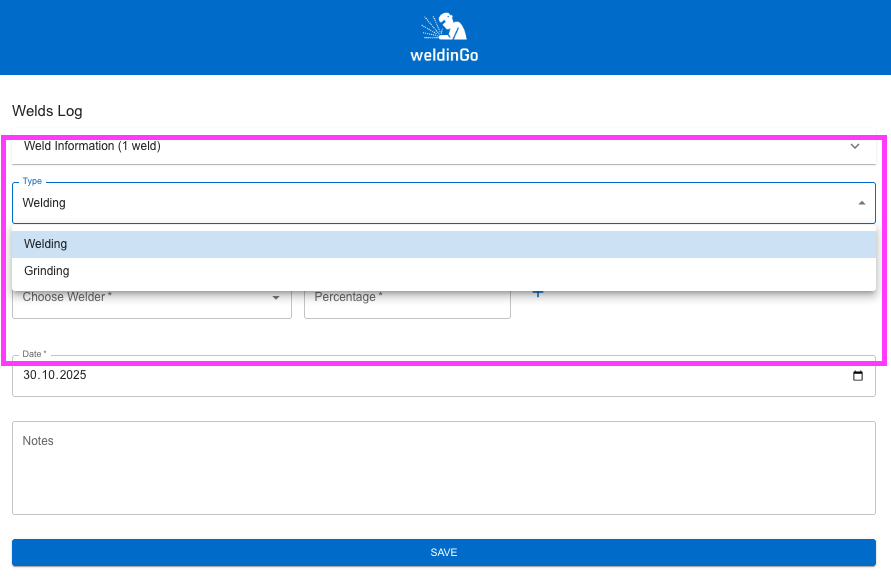Viewport: 891px width, 578px height.
Task: Select the month segment 10 in Date
Action: tap(48, 376)
